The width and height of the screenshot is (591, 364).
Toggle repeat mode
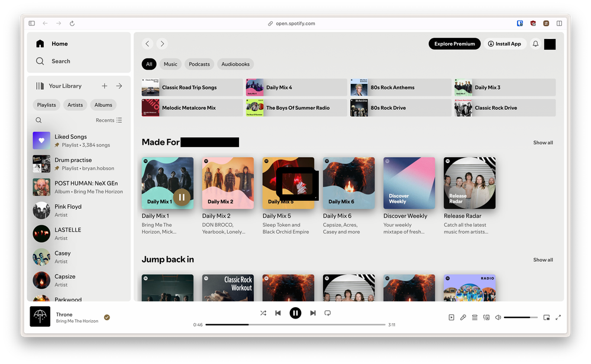tap(328, 313)
